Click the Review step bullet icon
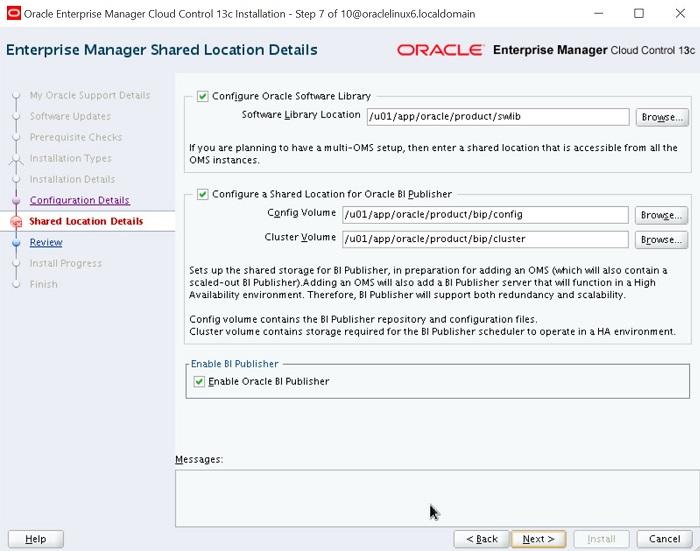700x551 pixels. (16, 242)
